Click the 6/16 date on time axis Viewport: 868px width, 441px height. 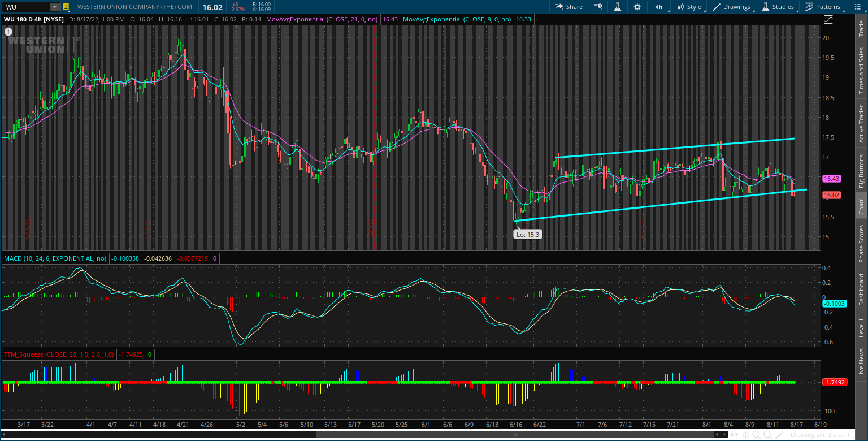[x=515, y=424]
